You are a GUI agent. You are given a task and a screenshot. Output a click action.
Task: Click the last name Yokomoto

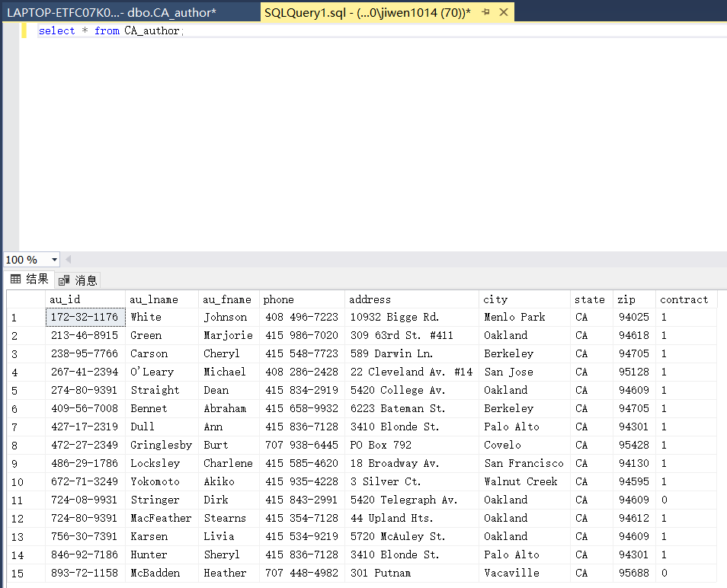155,481
